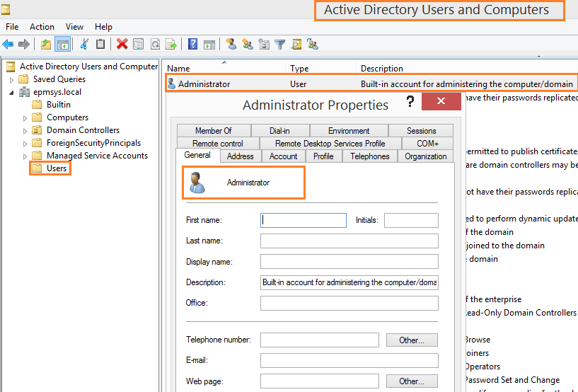
Task: Click the Find objects magnifier icon
Action: pyautogui.click(x=296, y=45)
